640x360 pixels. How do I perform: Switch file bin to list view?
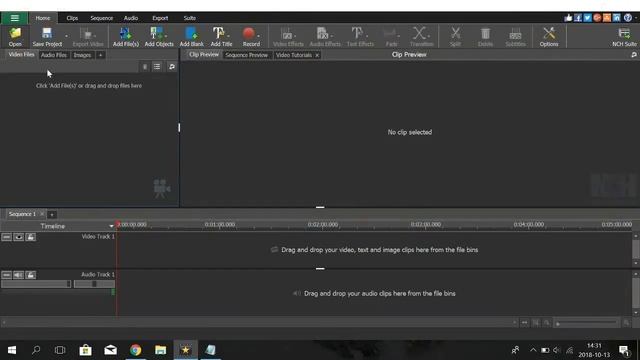[157, 67]
